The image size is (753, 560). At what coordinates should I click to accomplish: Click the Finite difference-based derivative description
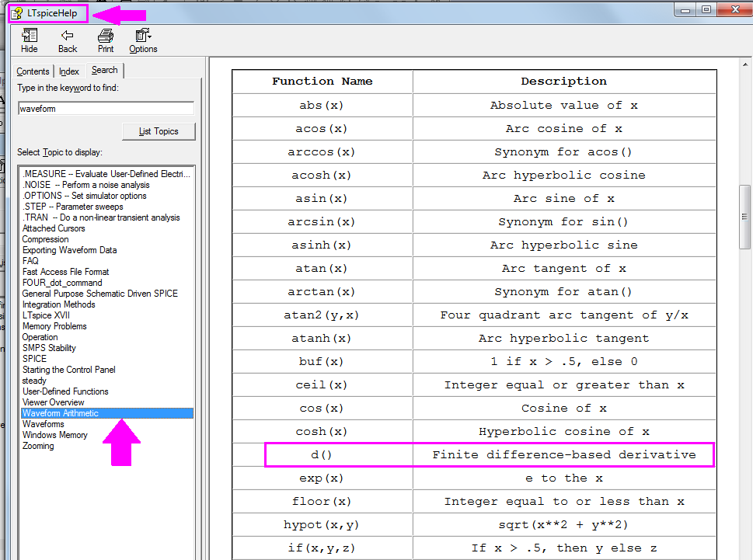tap(564, 454)
